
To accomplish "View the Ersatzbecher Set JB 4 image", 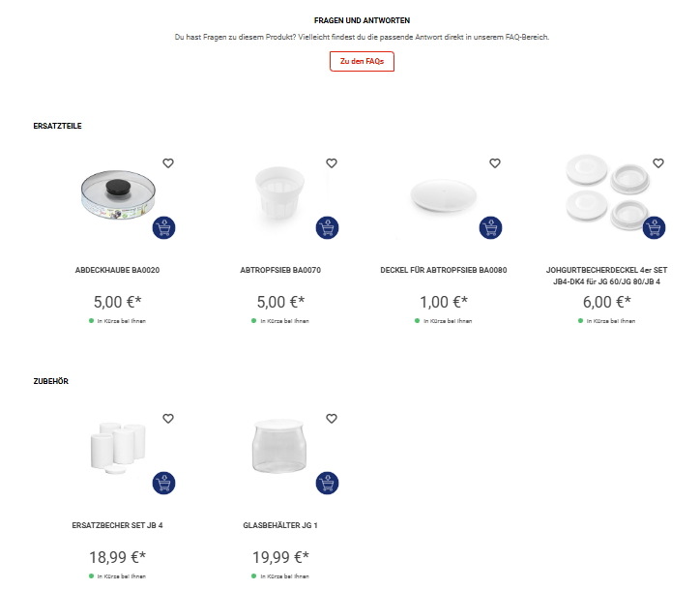I will pyautogui.click(x=118, y=449).
